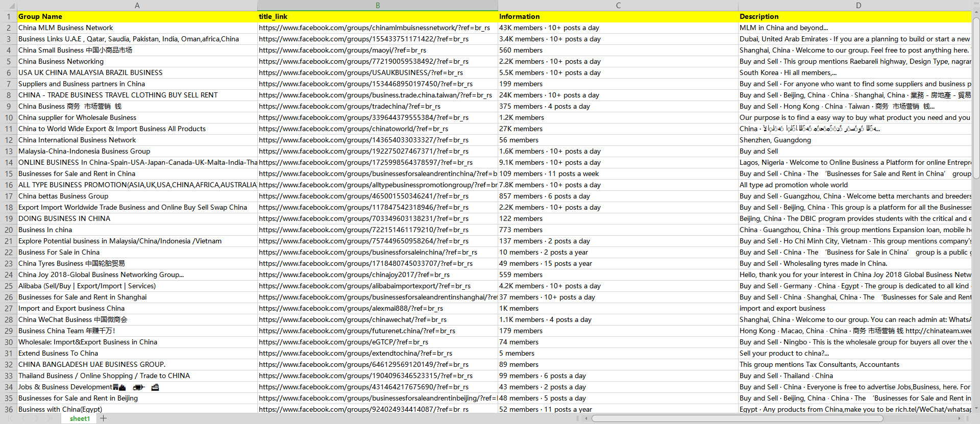Select description about Tax Consultants, Accountants

pyautogui.click(x=855, y=364)
